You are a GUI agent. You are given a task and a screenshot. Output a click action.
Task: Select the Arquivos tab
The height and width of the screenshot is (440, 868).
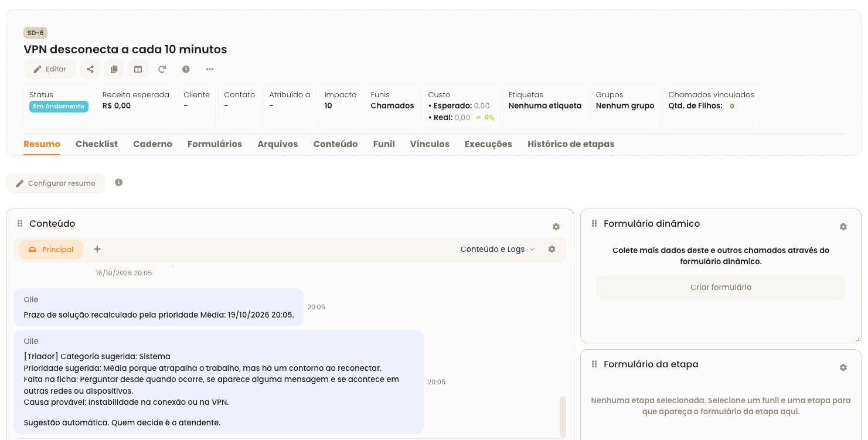278,144
